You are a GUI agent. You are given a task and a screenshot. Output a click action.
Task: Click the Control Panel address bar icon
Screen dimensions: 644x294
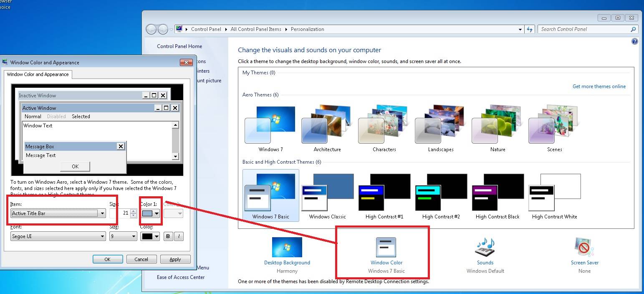click(179, 29)
